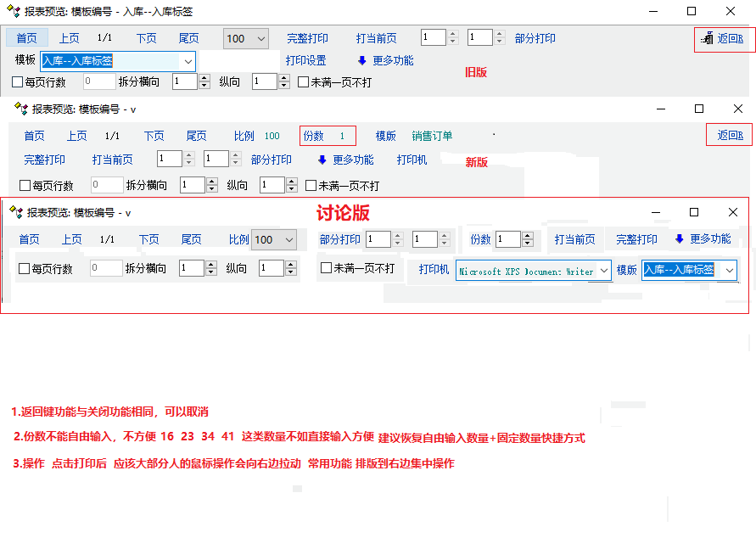Click the app icon in the discussion version title bar
Image resolution: width=756 pixels, height=549 pixels.
tap(15, 212)
